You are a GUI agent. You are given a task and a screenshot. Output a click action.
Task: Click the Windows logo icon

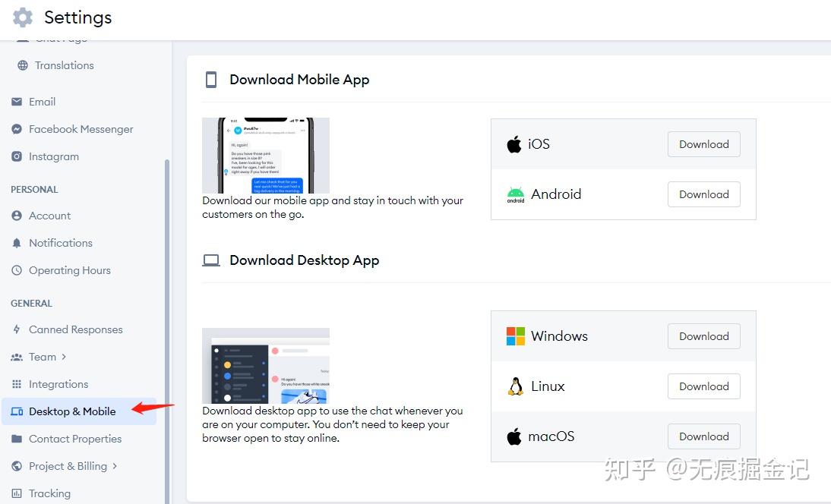[516, 336]
